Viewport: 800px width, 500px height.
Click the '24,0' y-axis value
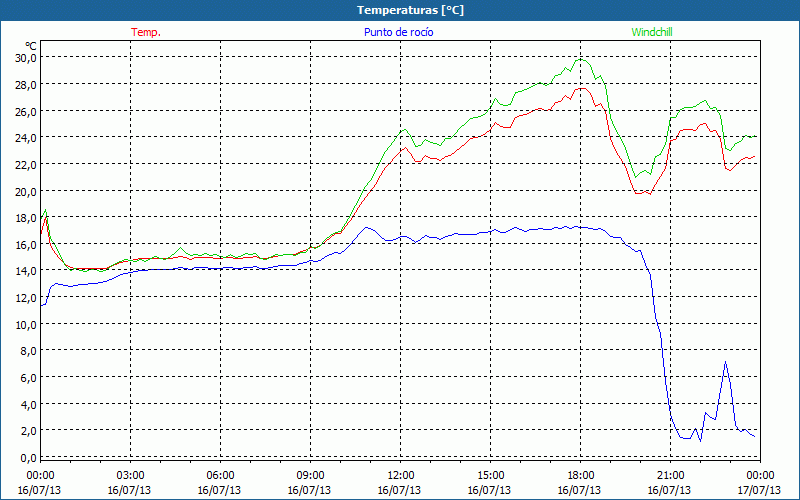(26, 138)
